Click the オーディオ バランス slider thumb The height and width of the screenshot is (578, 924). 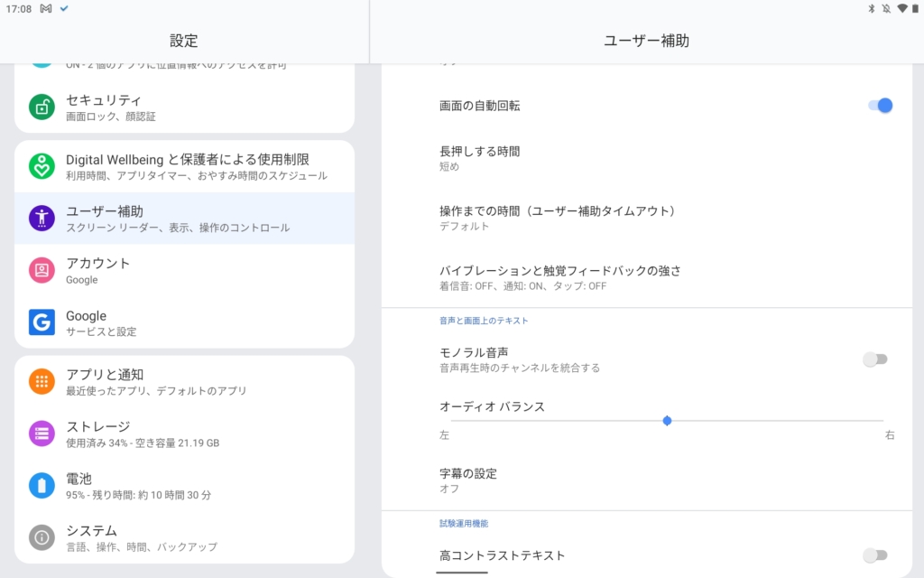pyautogui.click(x=667, y=421)
